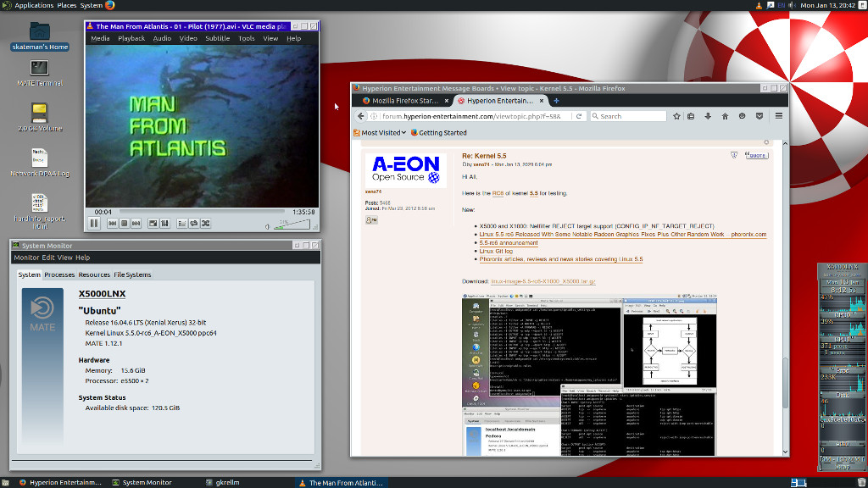The height and width of the screenshot is (488, 868).
Task: Open skateman's Home desktop folder
Action: [40, 36]
